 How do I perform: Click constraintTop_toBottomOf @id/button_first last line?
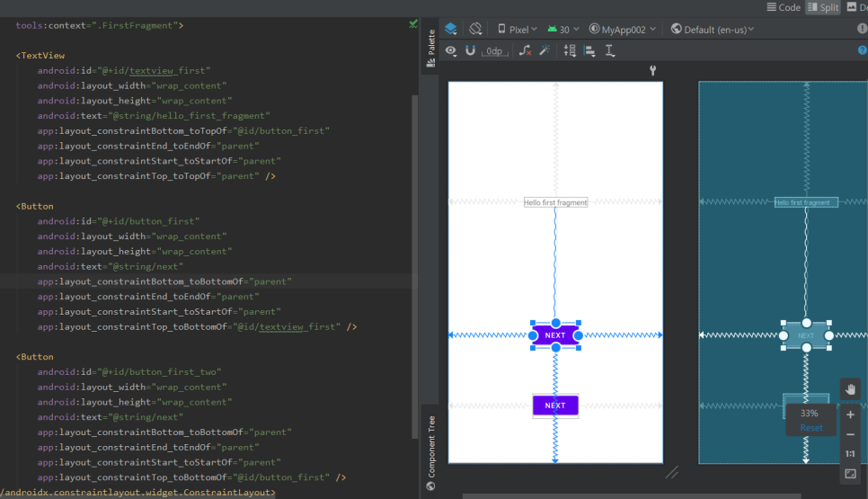tap(191, 477)
